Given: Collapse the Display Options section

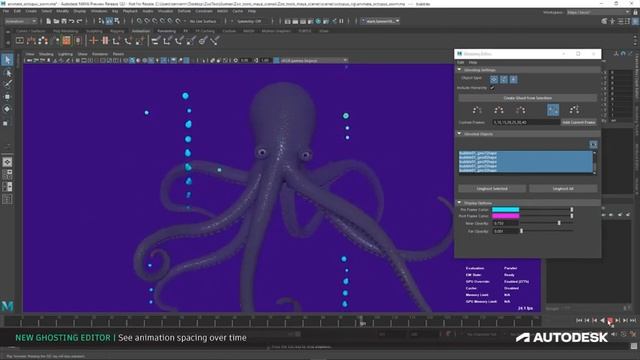Looking at the screenshot, I should click(x=460, y=203).
